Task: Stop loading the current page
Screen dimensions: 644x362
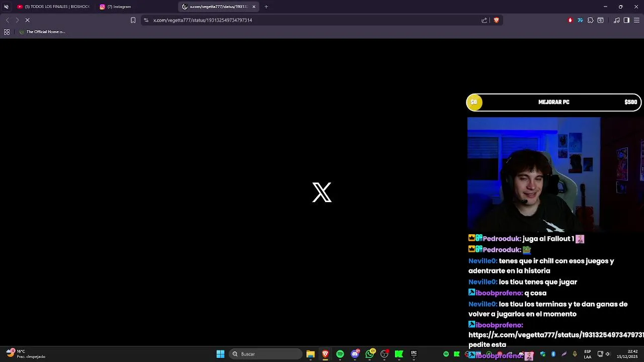Action: coord(28,20)
